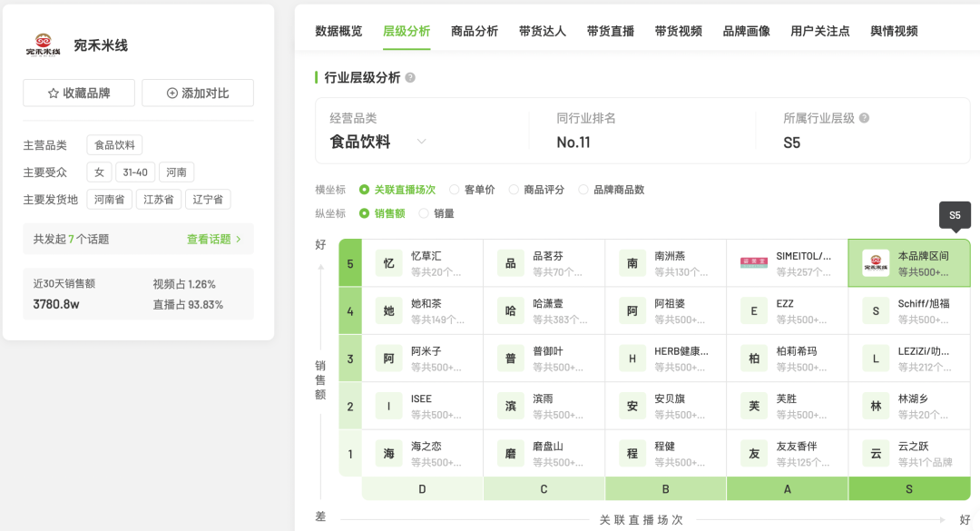Viewport: 980px width, 531px height.
Task: Click the 忆草汇 brand avatar icon
Action: click(x=388, y=263)
